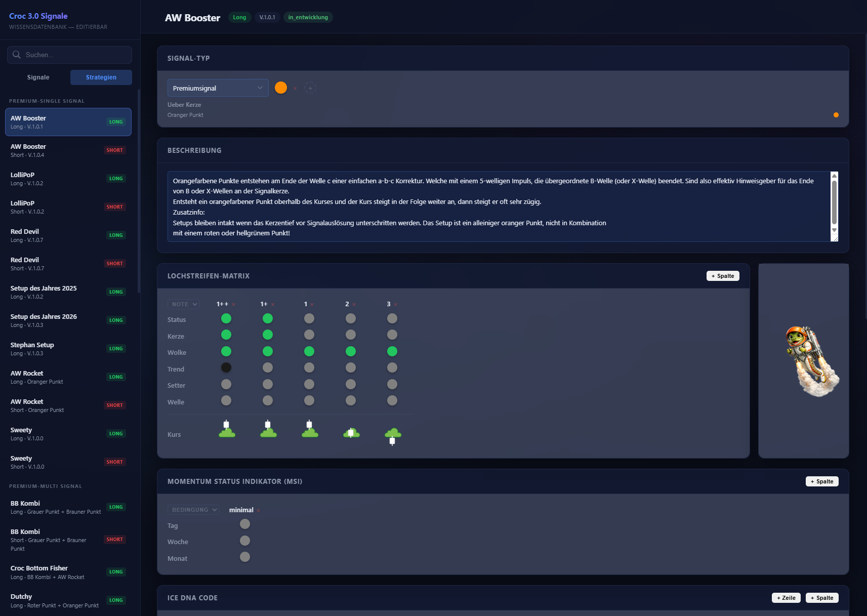The image size is (867, 616).
Task: Add another signal dot with dashed plus
Action: pyautogui.click(x=310, y=88)
